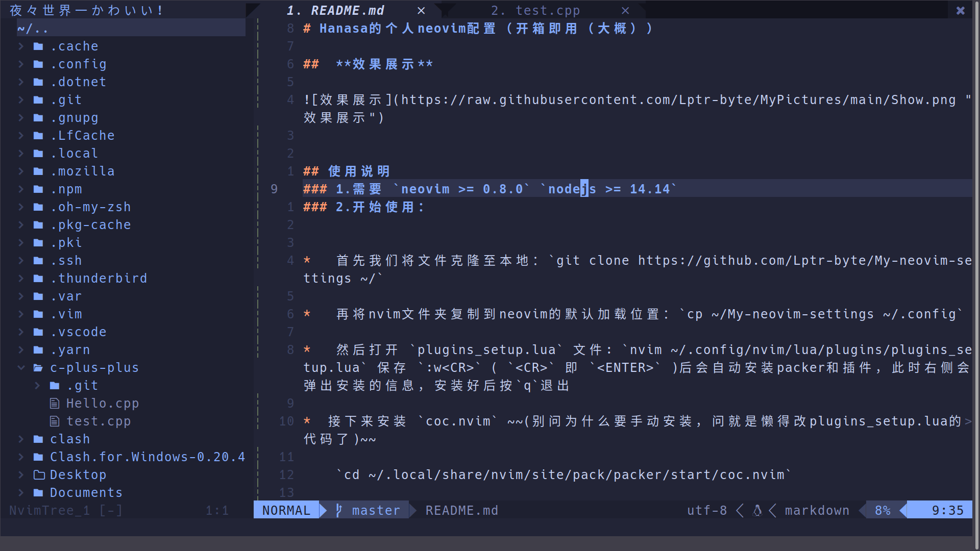Image resolution: width=980 pixels, height=551 pixels.
Task: Click the Hello.cpp file icon
Action: pos(55,404)
